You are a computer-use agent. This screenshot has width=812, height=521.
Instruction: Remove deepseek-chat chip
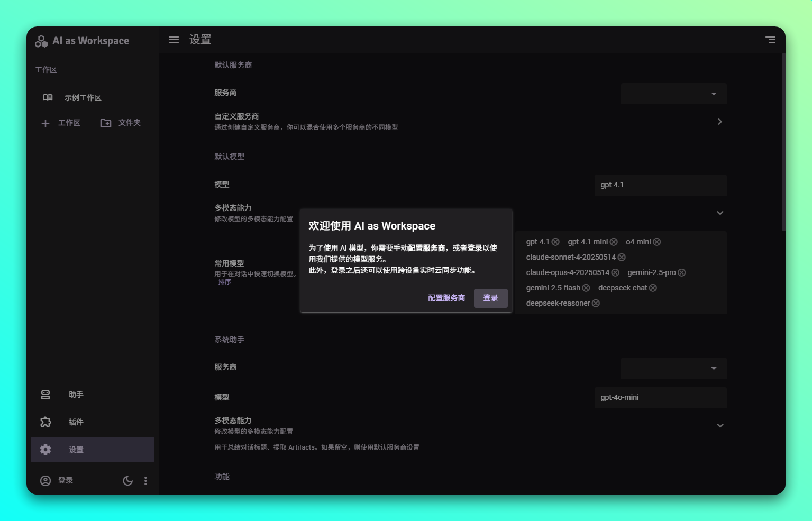point(653,288)
